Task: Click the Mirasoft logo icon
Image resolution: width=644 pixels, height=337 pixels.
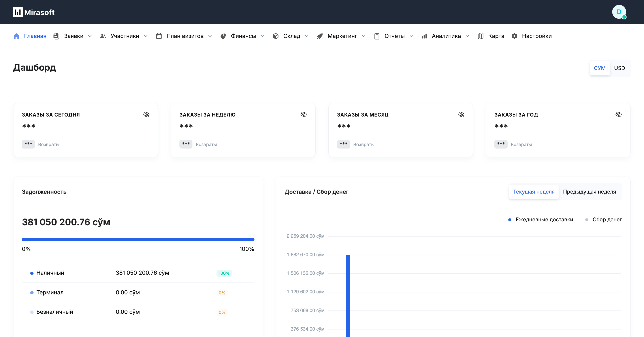Action: [17, 12]
